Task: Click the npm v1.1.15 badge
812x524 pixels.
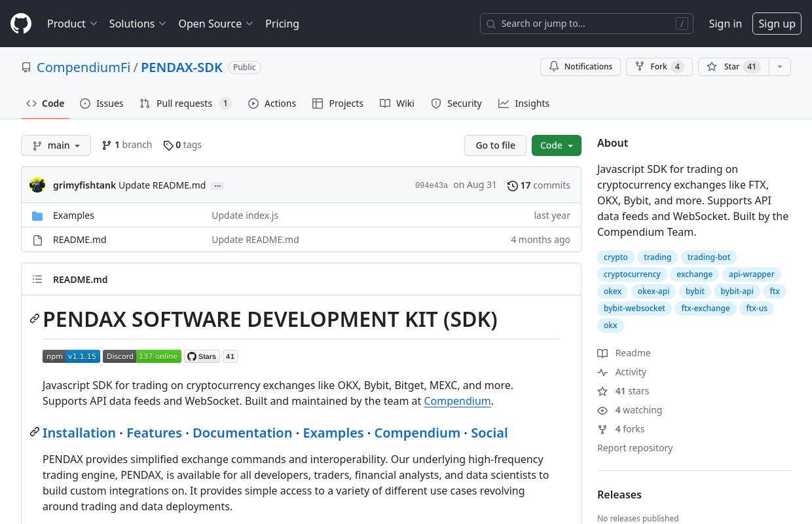Action: [x=71, y=356]
